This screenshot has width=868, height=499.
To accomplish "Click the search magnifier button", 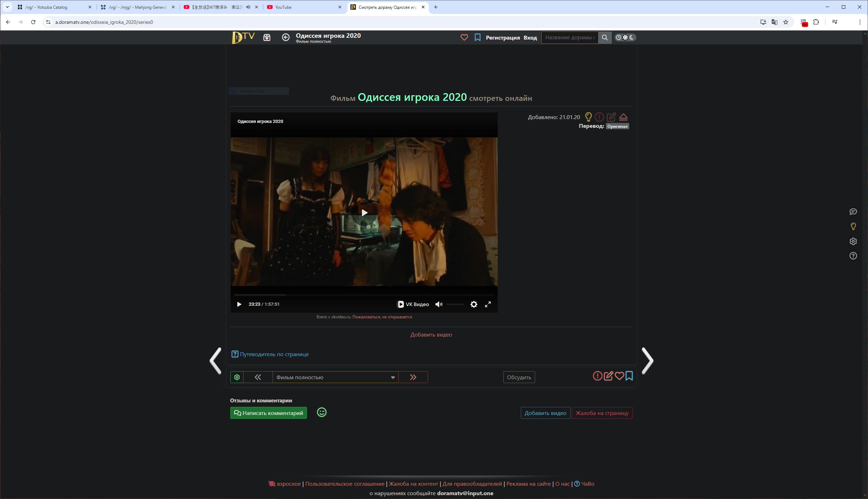I will (604, 37).
